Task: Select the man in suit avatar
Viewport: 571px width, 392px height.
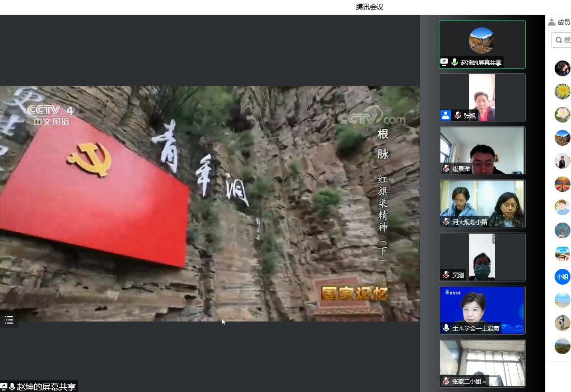Action: tap(562, 161)
